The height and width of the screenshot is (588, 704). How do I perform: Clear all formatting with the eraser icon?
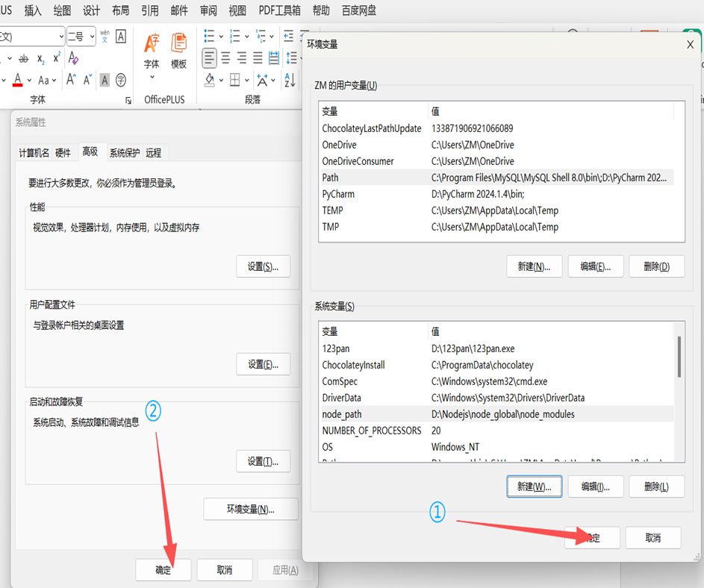(73, 58)
